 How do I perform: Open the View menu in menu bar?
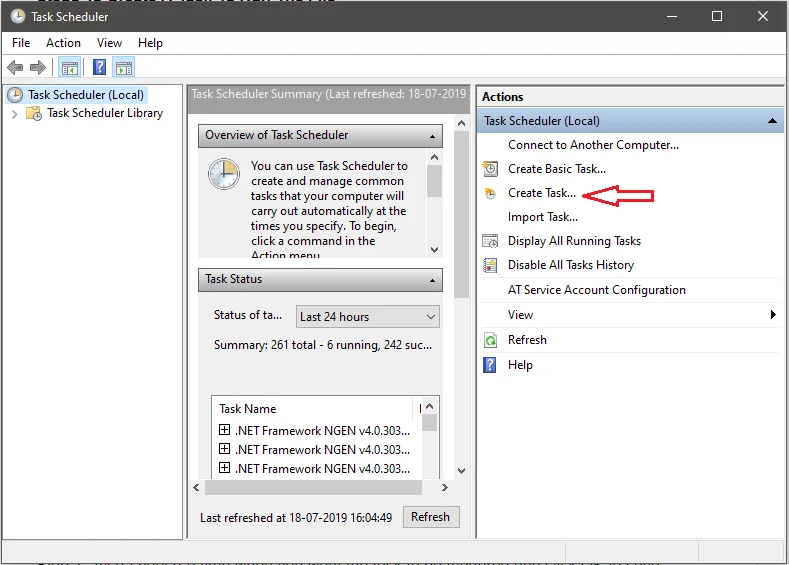click(109, 43)
